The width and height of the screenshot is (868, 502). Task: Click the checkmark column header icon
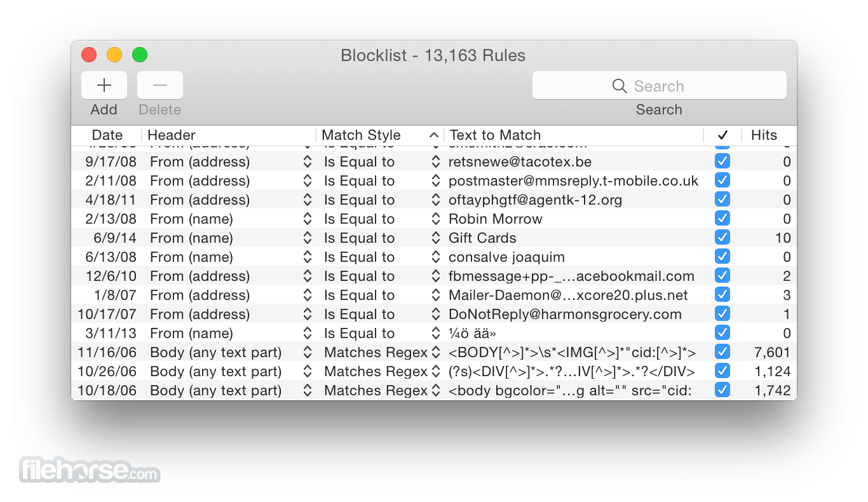click(x=722, y=135)
